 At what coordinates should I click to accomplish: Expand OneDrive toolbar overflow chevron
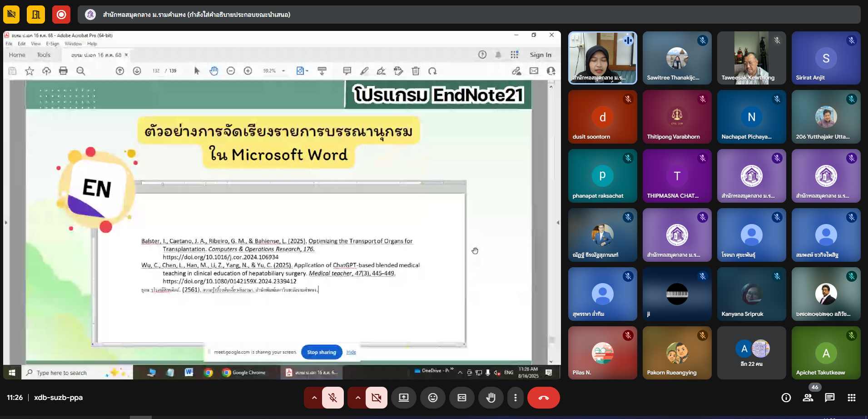coord(452,369)
